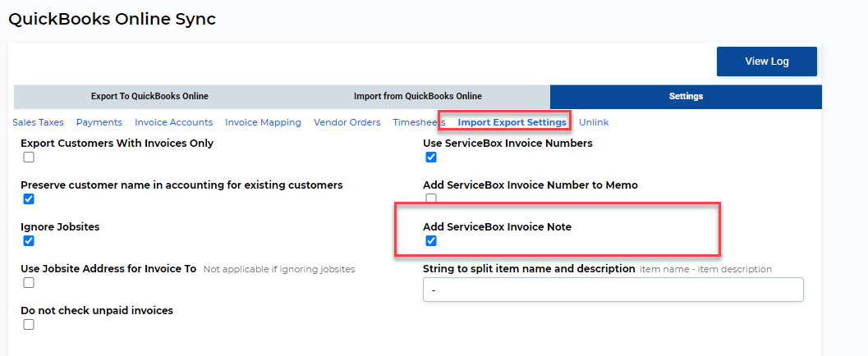Switch to Export To QuickBooks Online tab
This screenshot has height=356, width=868.
(x=149, y=96)
